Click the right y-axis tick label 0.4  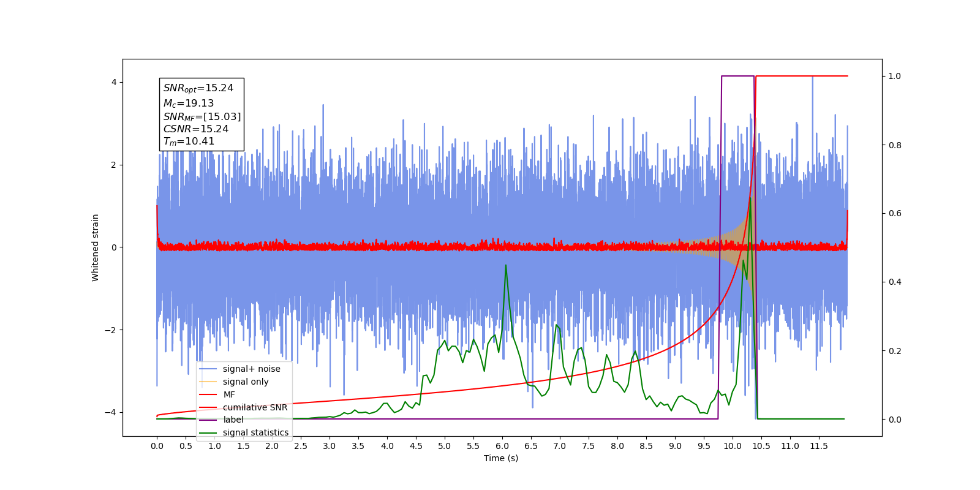[x=895, y=282]
